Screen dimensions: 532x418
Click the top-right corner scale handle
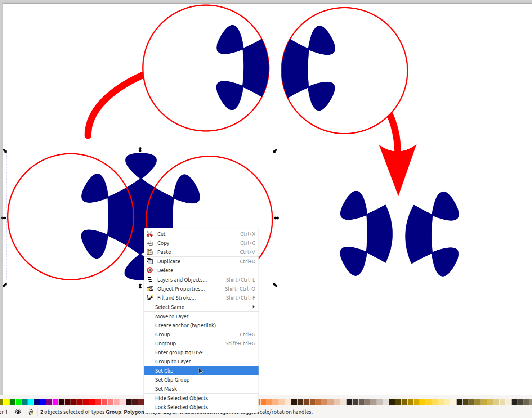pos(275,150)
